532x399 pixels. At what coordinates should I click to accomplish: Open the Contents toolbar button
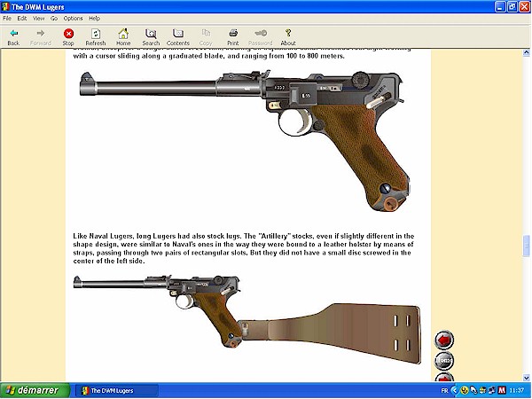pyautogui.click(x=178, y=36)
